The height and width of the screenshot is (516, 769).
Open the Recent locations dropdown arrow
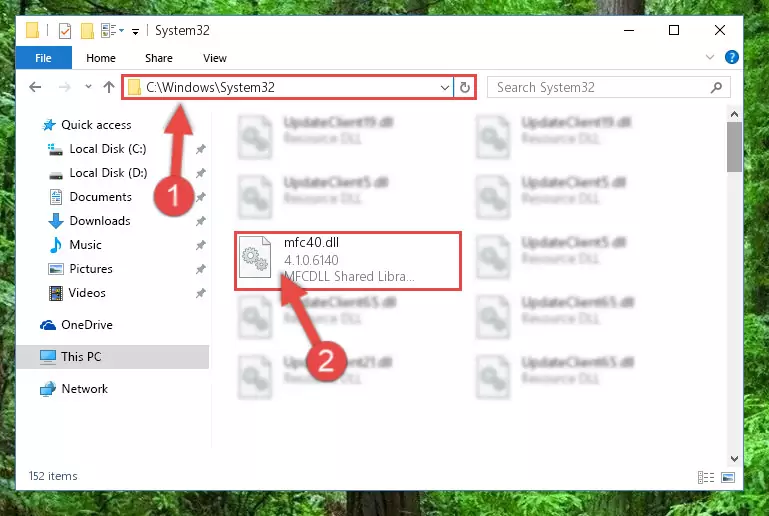click(x=88, y=87)
